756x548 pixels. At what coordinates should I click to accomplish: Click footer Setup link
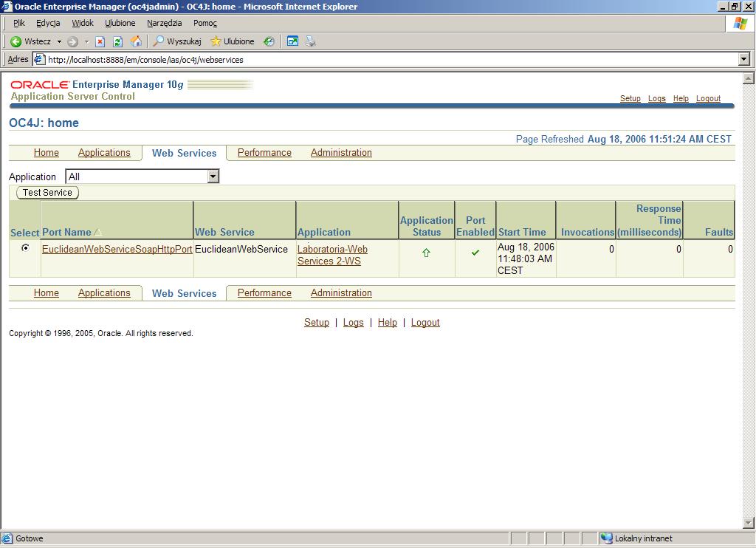pyautogui.click(x=316, y=322)
